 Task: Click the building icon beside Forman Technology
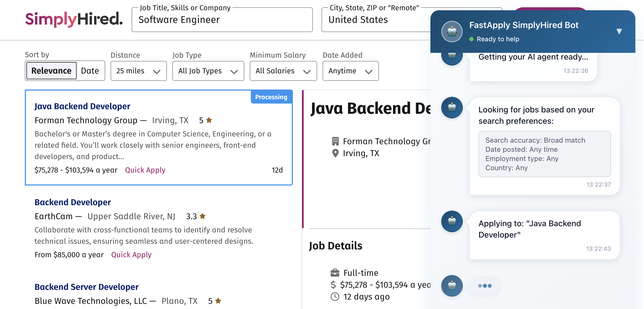[335, 141]
